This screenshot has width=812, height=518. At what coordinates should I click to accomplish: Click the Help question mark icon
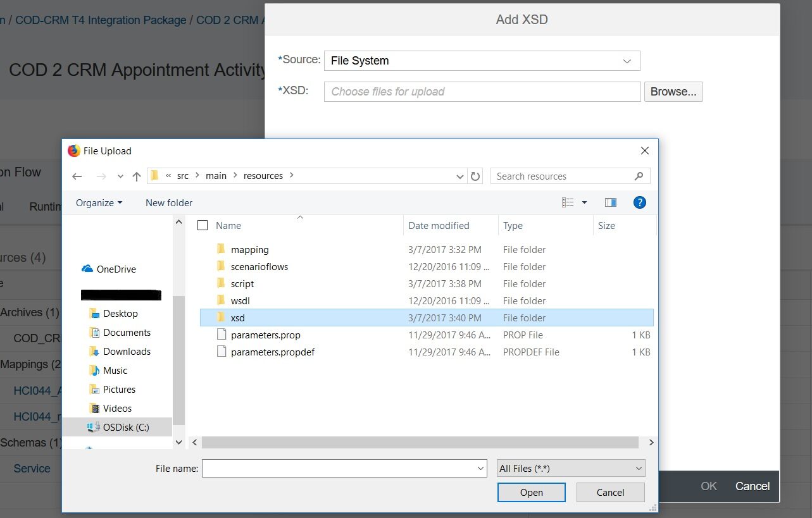coord(639,202)
